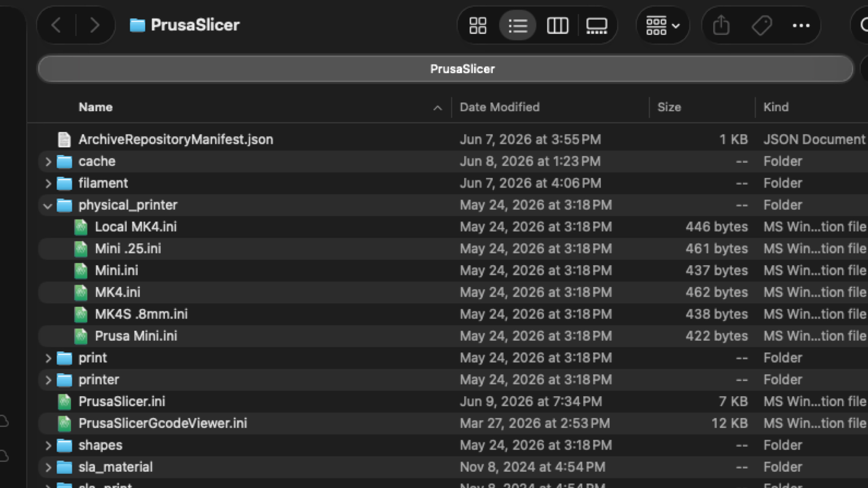Expand the printer folder
This screenshot has height=488, width=868.
tap(48, 380)
